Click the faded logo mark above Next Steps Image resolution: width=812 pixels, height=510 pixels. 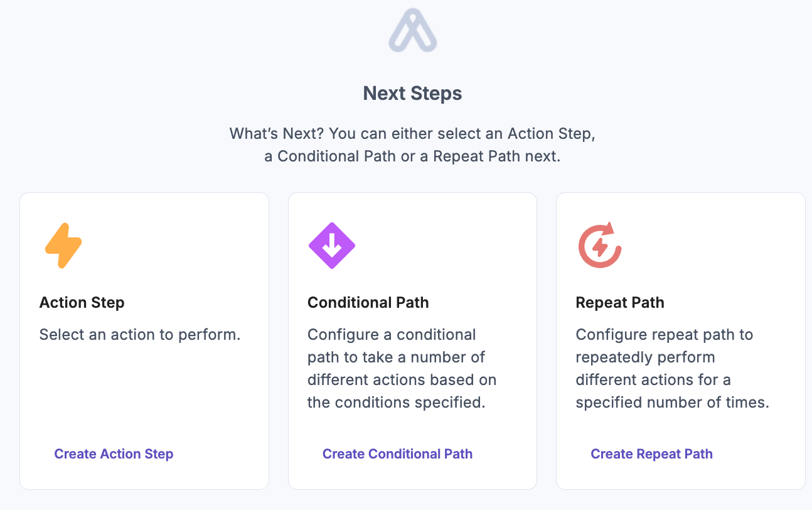412,30
